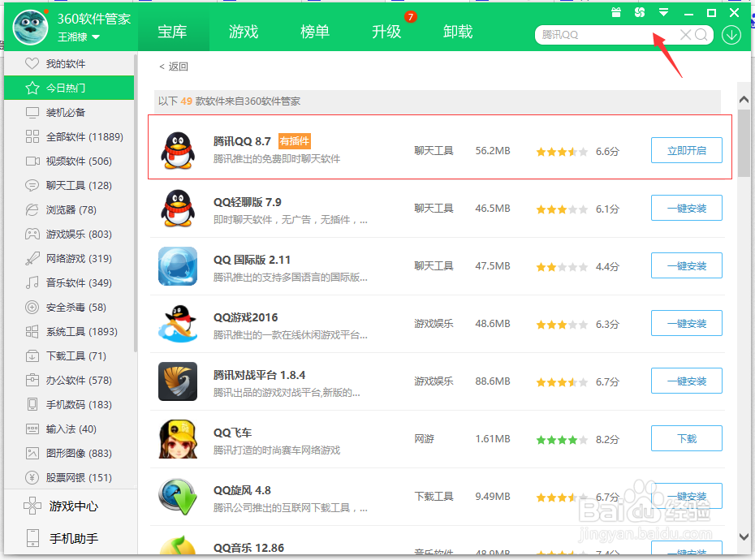Open the download manager arrow icon
This screenshot has width=755, height=560.
(731, 35)
